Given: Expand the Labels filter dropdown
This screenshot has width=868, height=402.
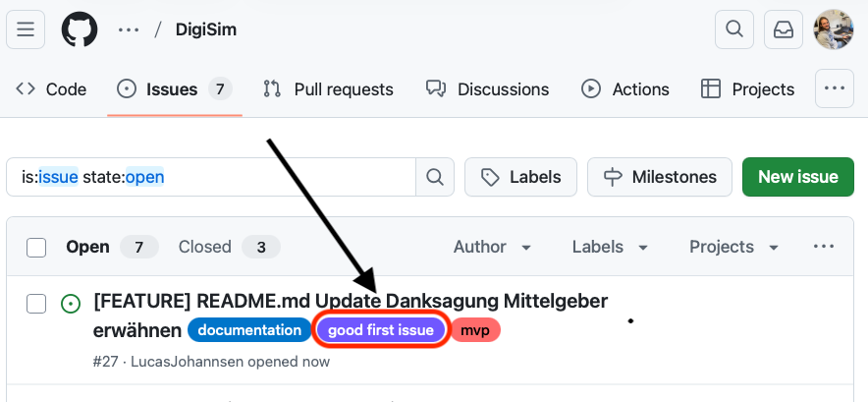Looking at the screenshot, I should tap(610, 247).
